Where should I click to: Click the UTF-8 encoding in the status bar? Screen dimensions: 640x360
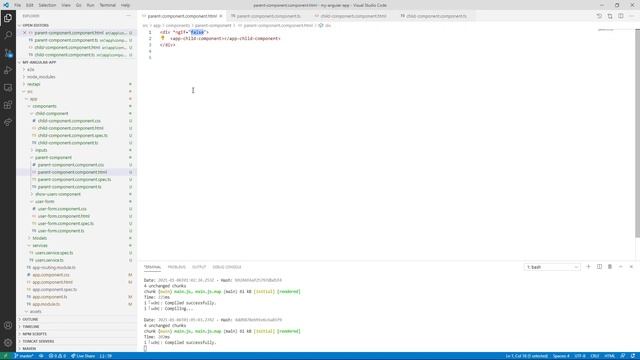click(580, 356)
